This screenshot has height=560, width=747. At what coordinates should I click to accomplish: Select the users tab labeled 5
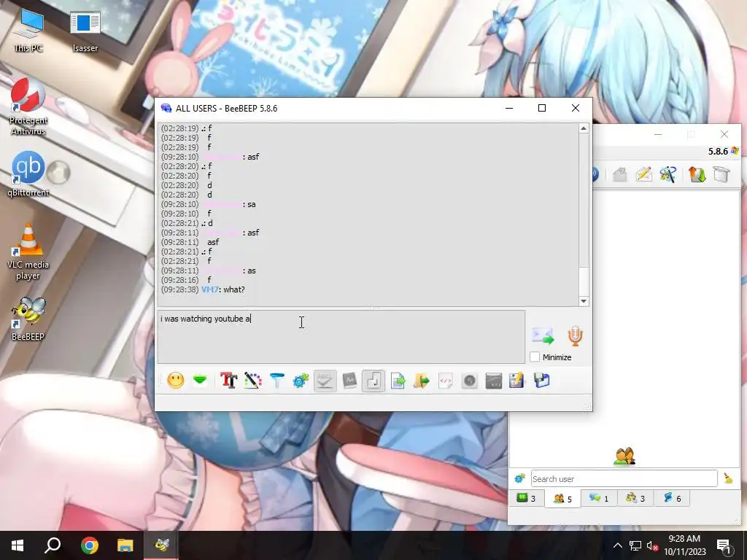pyautogui.click(x=562, y=499)
